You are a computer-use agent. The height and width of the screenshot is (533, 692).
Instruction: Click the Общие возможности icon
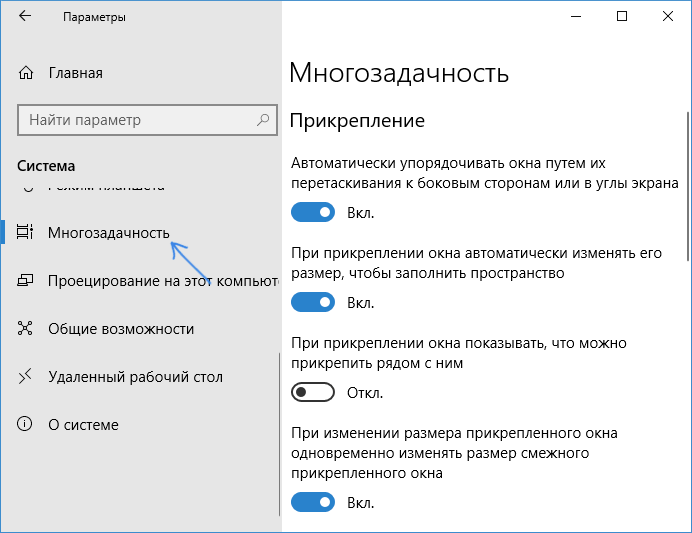25,328
